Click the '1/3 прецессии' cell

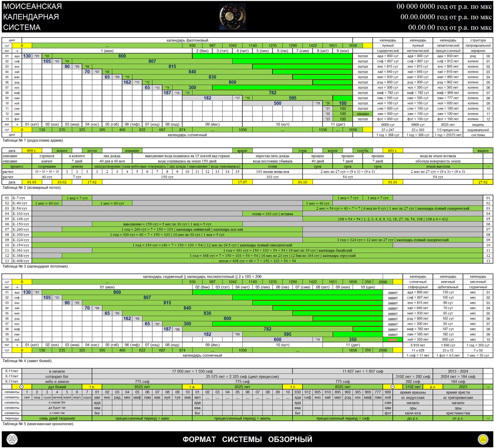(x=448, y=130)
